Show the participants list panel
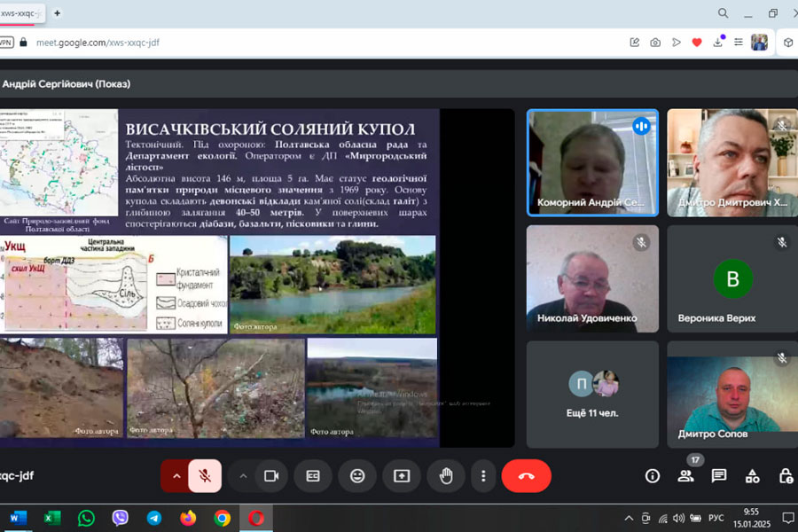The image size is (798, 532). point(685,476)
